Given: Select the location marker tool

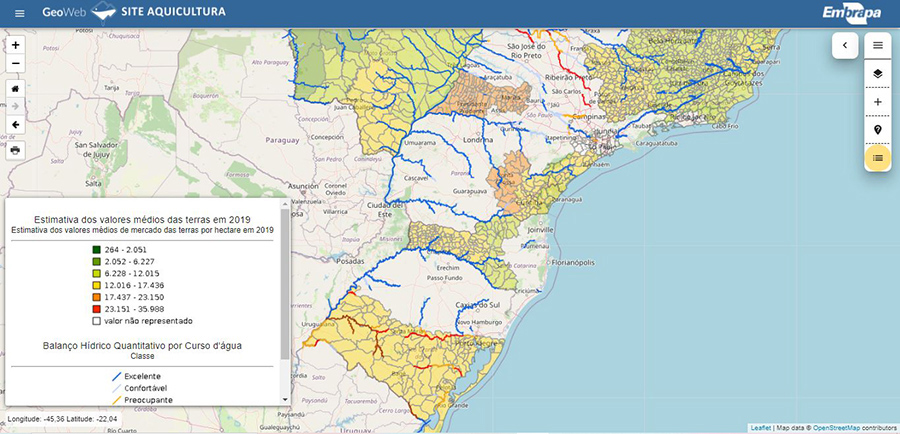Looking at the screenshot, I should pyautogui.click(x=878, y=130).
